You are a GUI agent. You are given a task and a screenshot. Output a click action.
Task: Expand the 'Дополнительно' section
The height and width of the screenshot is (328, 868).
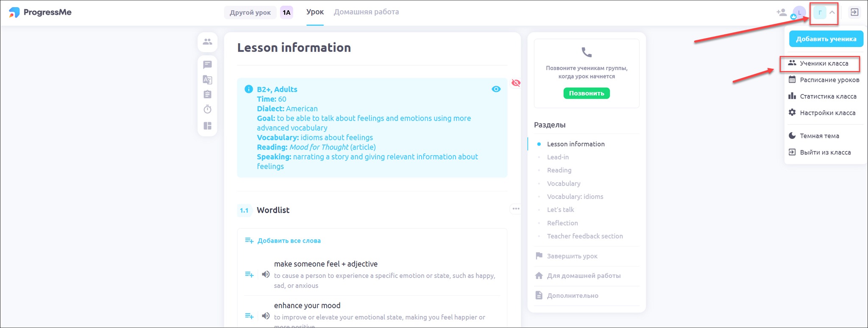(572, 295)
